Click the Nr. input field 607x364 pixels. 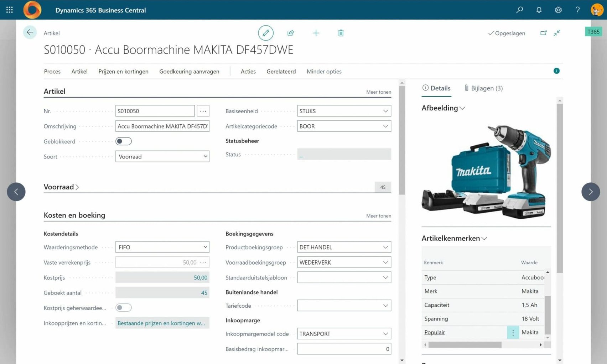(155, 111)
